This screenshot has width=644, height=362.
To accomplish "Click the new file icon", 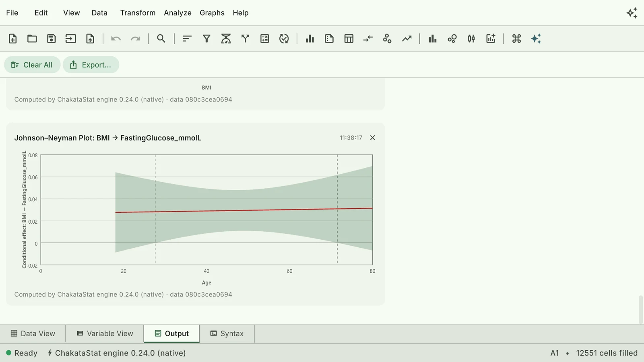I will [12, 39].
